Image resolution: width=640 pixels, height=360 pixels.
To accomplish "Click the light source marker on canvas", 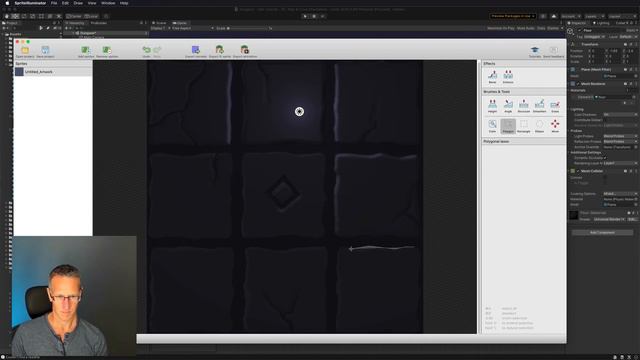I will coord(299,111).
